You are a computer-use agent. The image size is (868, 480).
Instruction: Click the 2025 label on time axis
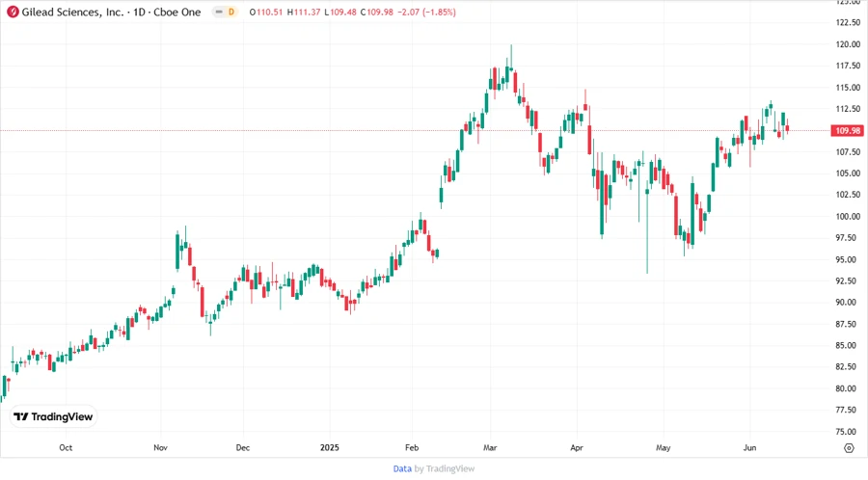[330, 448]
